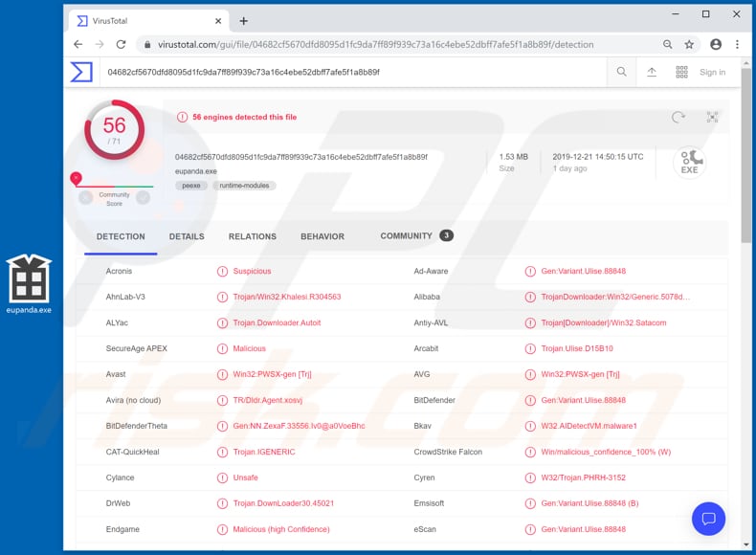Click the Sign in link
This screenshot has width=756, height=555.
click(712, 72)
